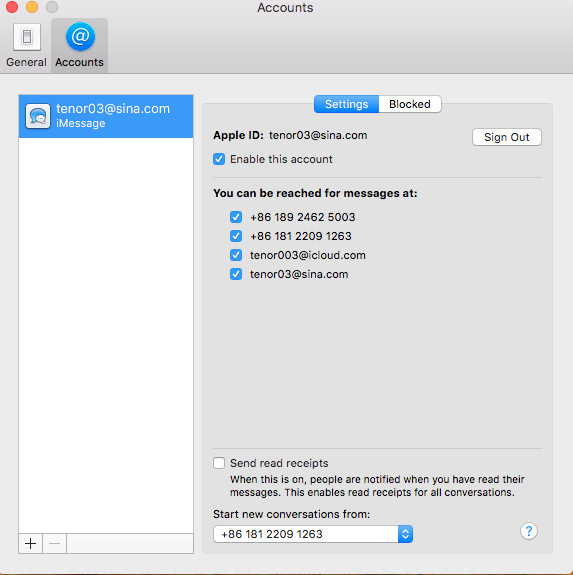
Task: Open Start new conversations from dropdown
Action: click(x=313, y=534)
